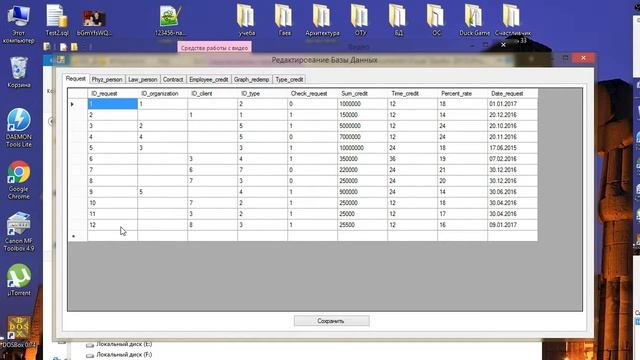Open the Duck Game folder icon
Screen dimensions: 640x360
(x=474, y=20)
